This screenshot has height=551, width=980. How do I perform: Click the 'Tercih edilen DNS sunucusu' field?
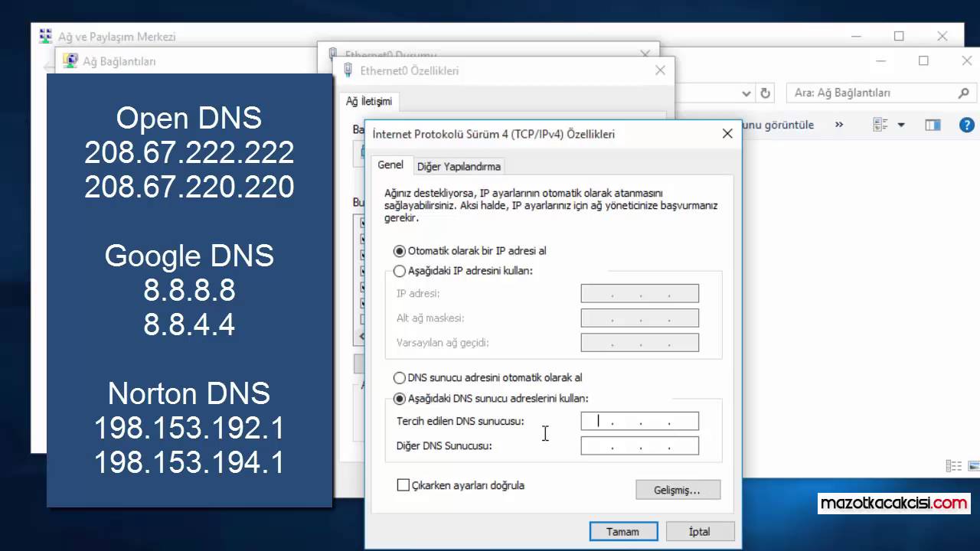(639, 421)
